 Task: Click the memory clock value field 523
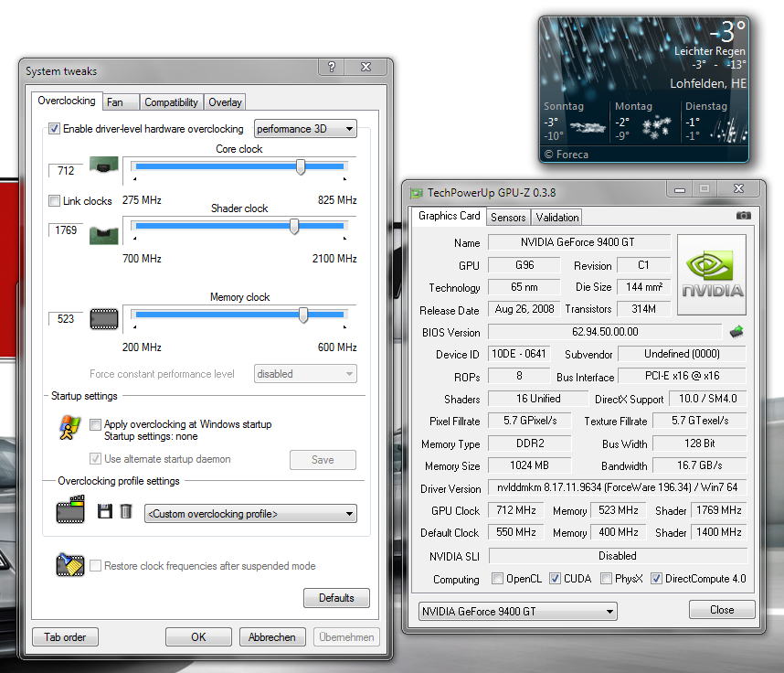click(x=66, y=319)
